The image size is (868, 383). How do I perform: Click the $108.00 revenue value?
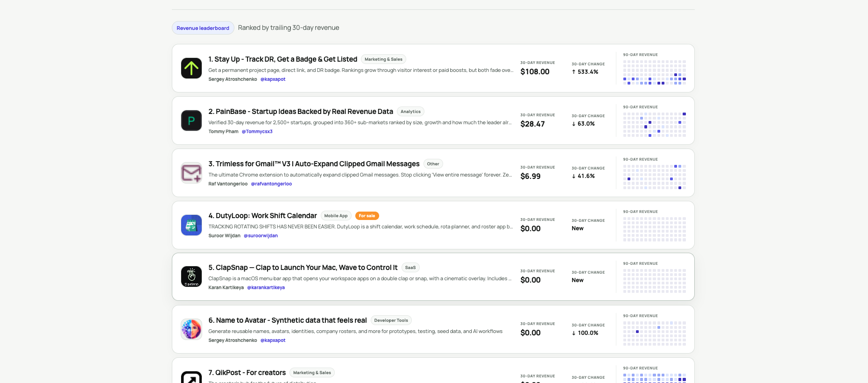coord(535,72)
